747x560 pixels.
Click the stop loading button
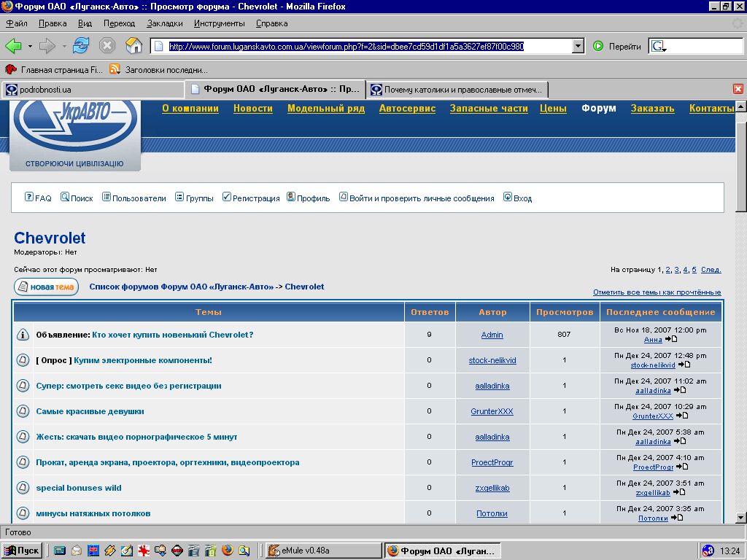tap(107, 46)
